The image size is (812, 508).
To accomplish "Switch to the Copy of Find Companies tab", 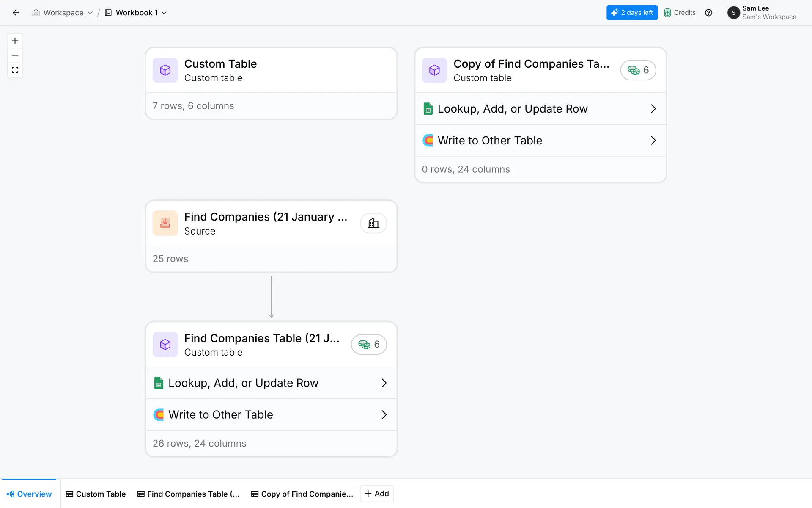I will (x=302, y=494).
